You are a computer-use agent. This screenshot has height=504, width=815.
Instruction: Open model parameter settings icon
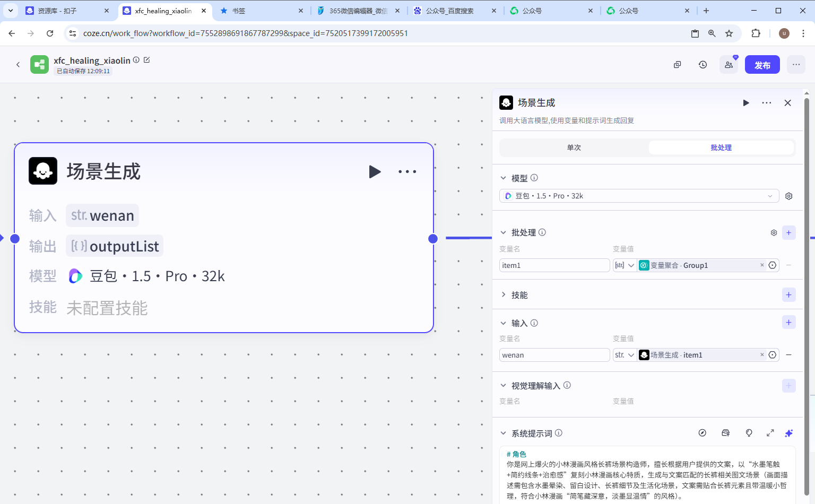pyautogui.click(x=789, y=196)
